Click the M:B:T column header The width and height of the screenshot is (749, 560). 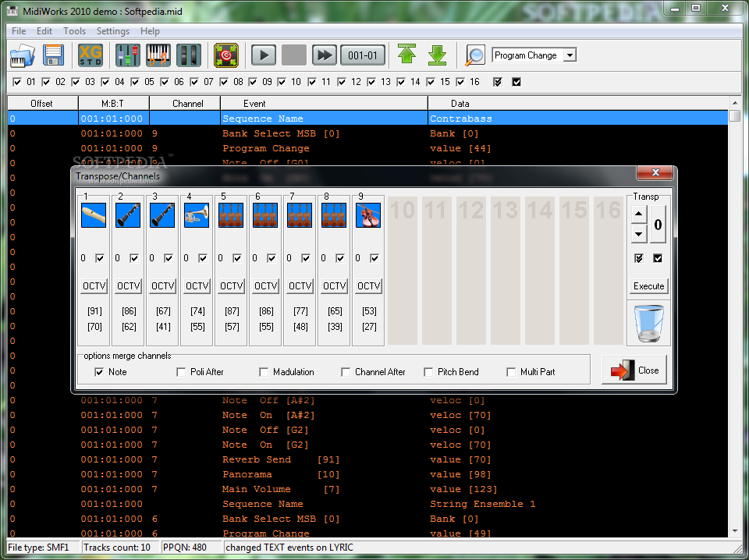[x=114, y=104]
